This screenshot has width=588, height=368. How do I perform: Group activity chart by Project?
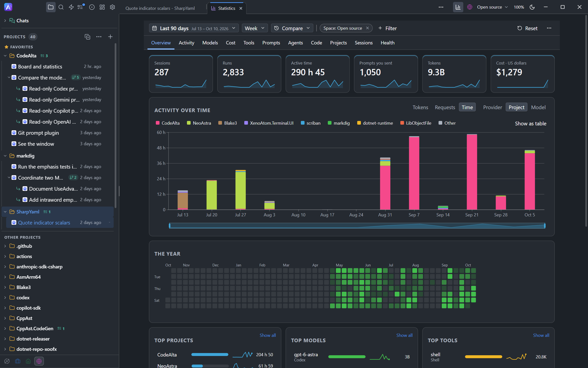click(516, 107)
